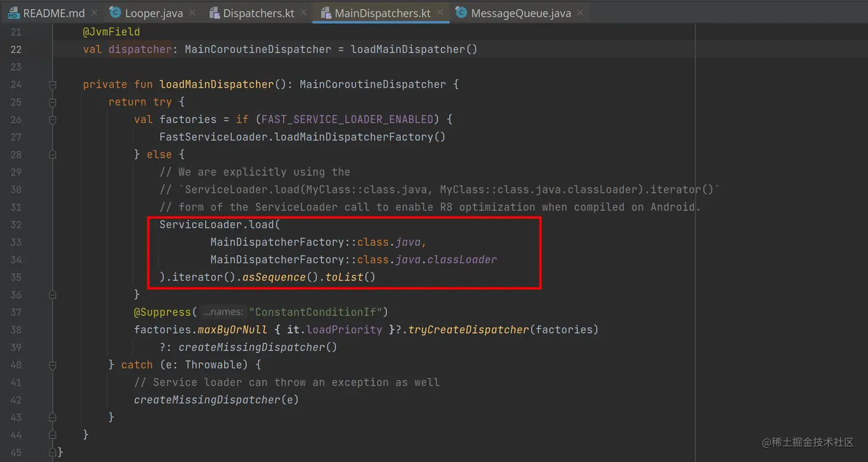Image resolution: width=868 pixels, height=462 pixels.
Task: Click classLoader on line 34
Action: pyautogui.click(x=463, y=259)
